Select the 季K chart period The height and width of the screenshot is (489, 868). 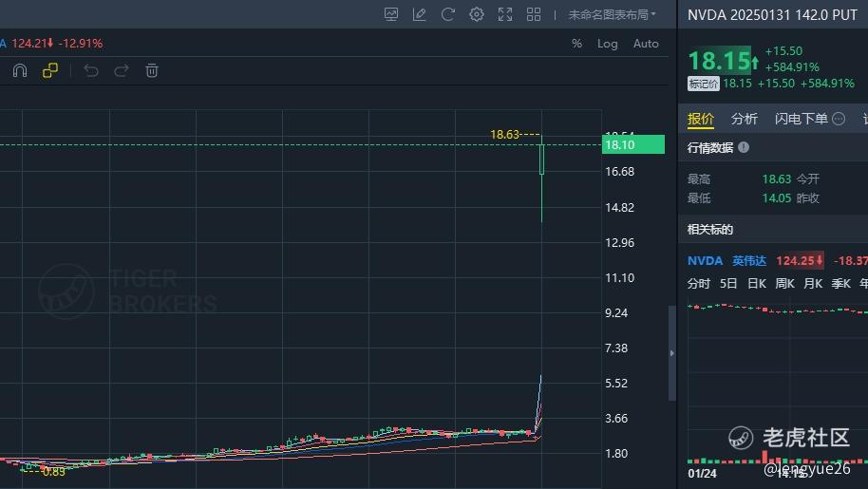coord(841,284)
